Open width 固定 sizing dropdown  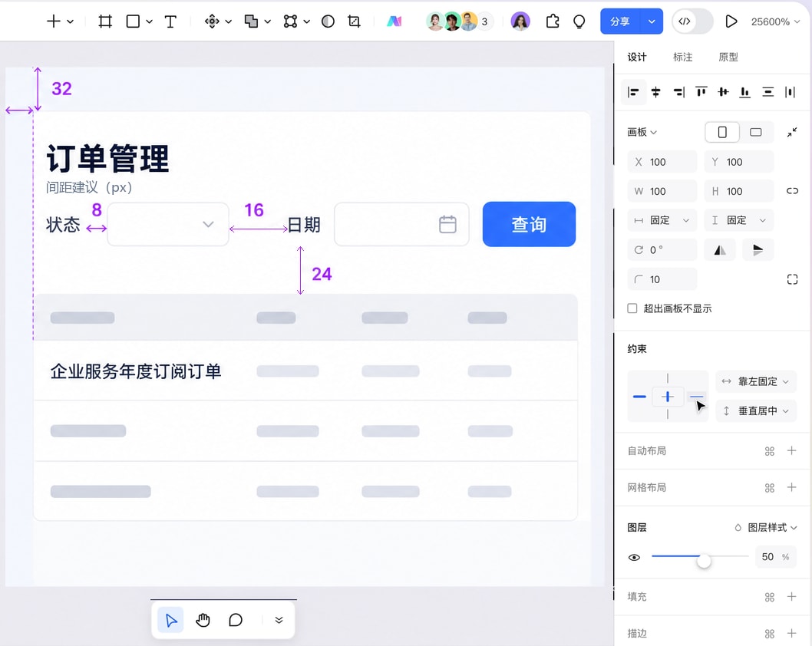click(662, 220)
